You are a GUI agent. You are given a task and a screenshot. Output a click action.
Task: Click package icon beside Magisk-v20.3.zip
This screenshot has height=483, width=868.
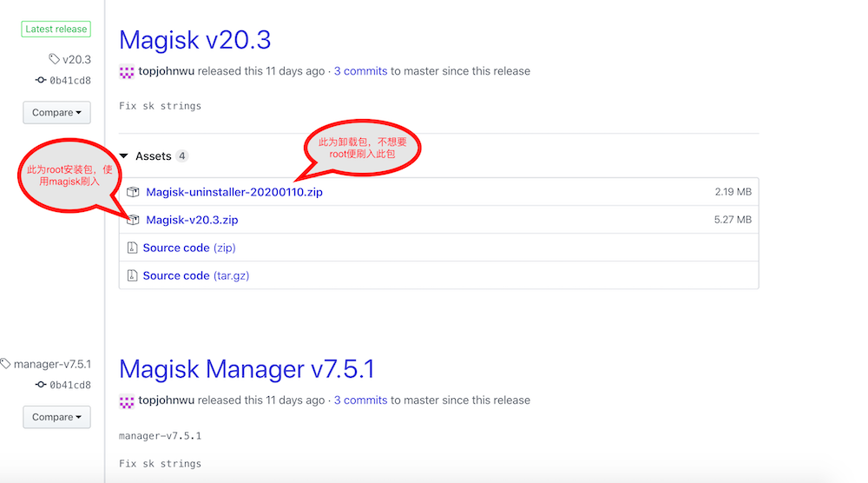click(x=133, y=220)
